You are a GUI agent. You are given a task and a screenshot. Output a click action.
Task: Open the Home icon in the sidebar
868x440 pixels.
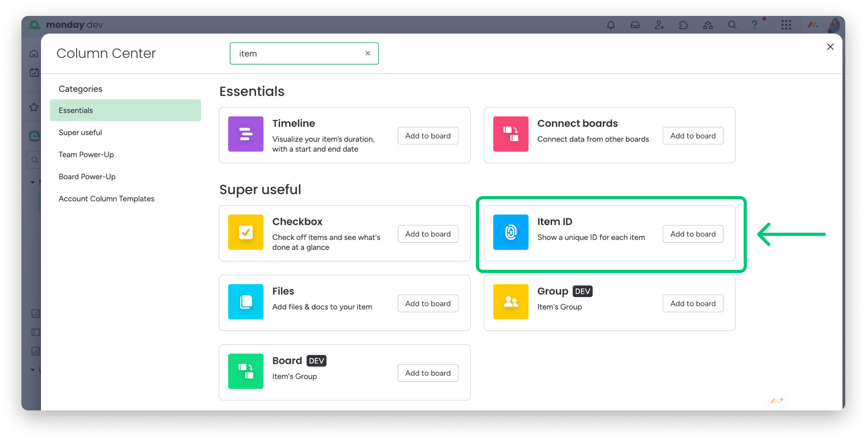[x=34, y=53]
